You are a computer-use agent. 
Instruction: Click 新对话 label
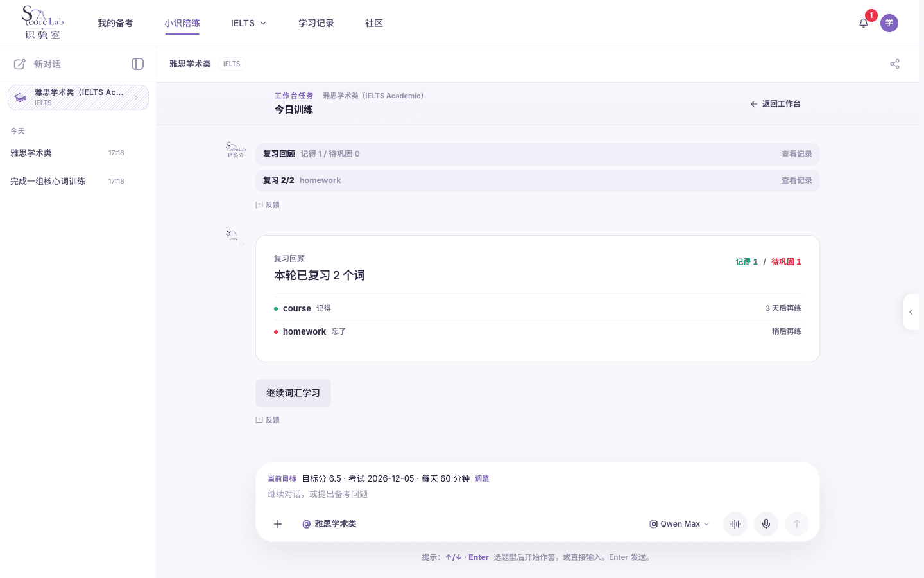pos(47,64)
